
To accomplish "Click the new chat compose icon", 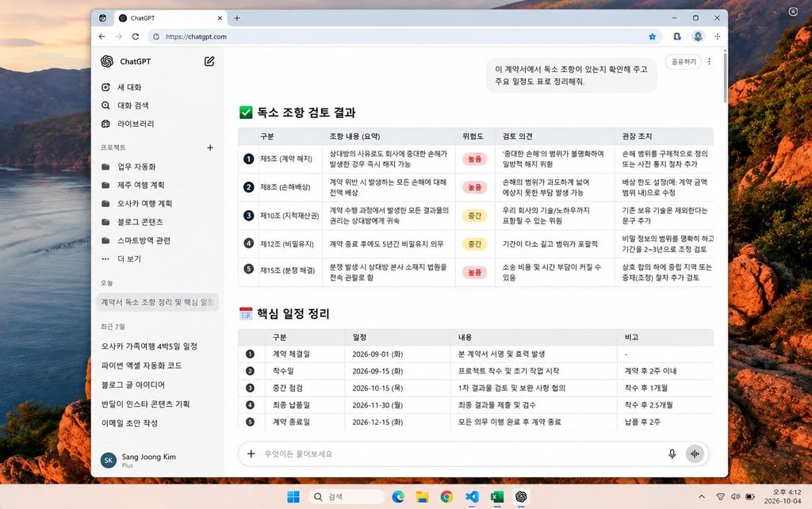I will (x=209, y=61).
